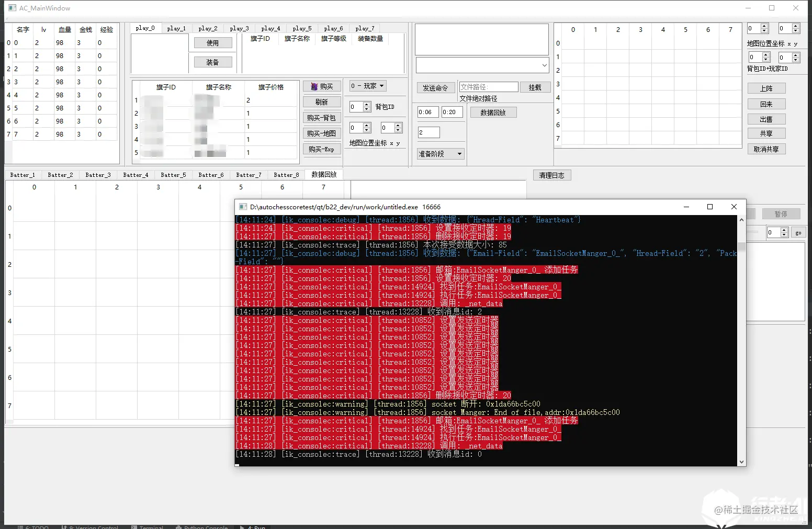Select the Batter_2 tab
812x529 pixels.
[60, 175]
